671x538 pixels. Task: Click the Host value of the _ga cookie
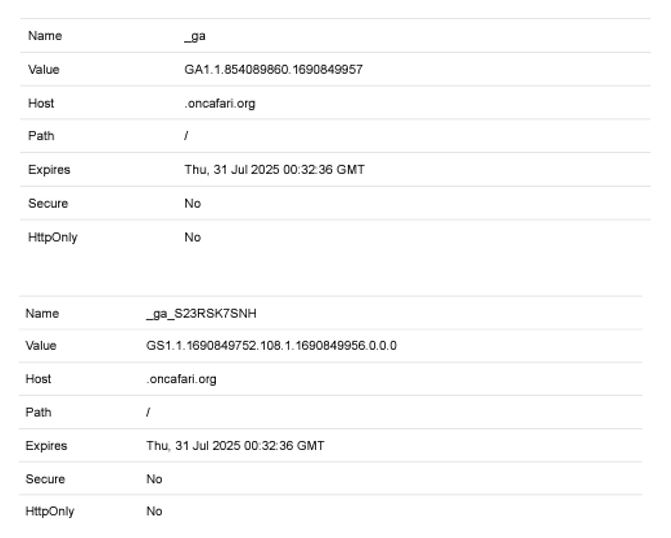coord(219,103)
